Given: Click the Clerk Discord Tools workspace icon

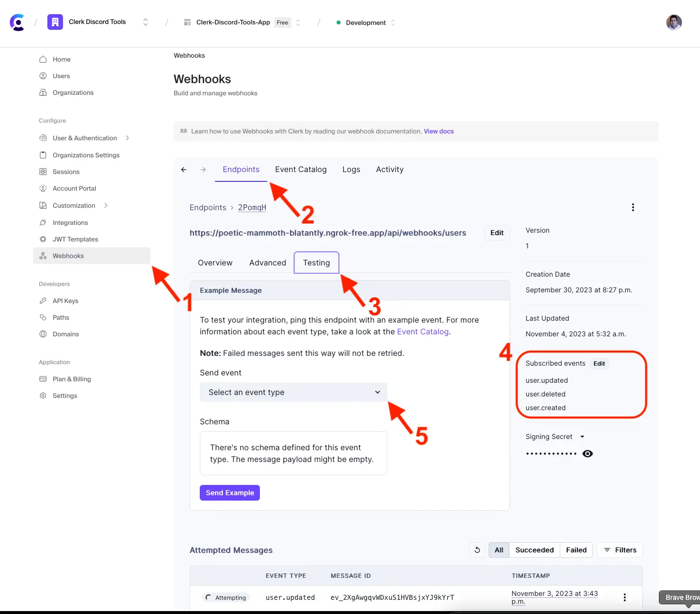Looking at the screenshot, I should pos(55,22).
